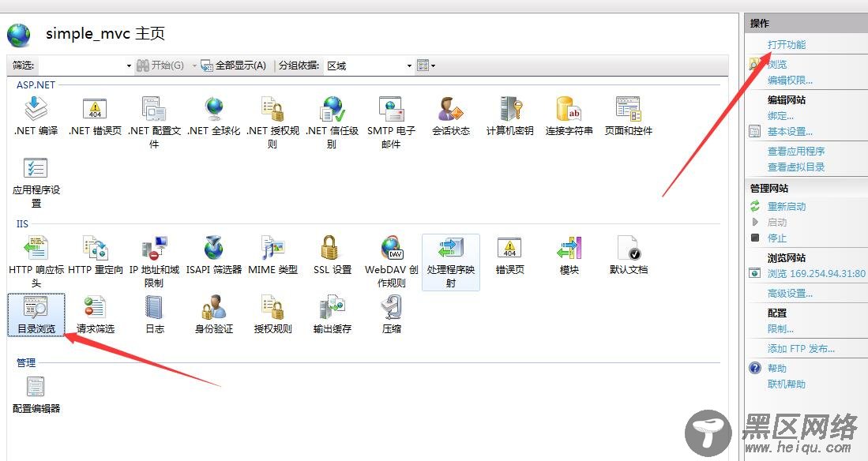868x461 pixels.
Task: Open the view mode dropdown button
Action: tap(426, 66)
